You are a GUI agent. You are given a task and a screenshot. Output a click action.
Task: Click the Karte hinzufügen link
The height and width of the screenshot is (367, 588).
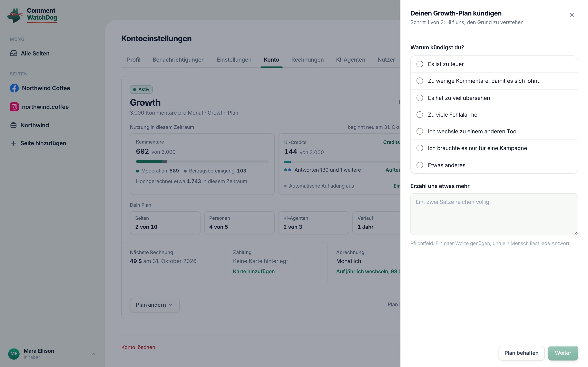tap(254, 271)
